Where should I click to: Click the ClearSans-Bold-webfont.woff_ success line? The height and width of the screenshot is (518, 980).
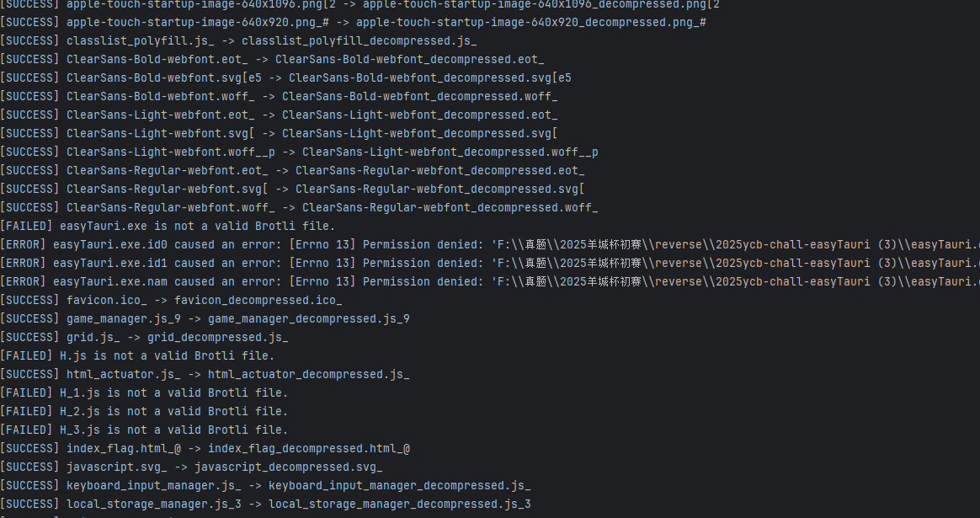[x=279, y=96]
